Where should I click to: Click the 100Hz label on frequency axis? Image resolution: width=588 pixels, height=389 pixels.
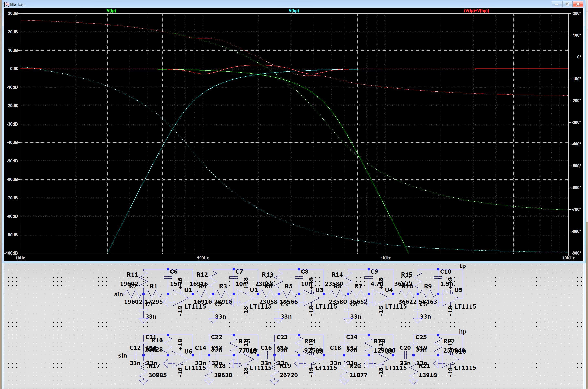coord(203,258)
